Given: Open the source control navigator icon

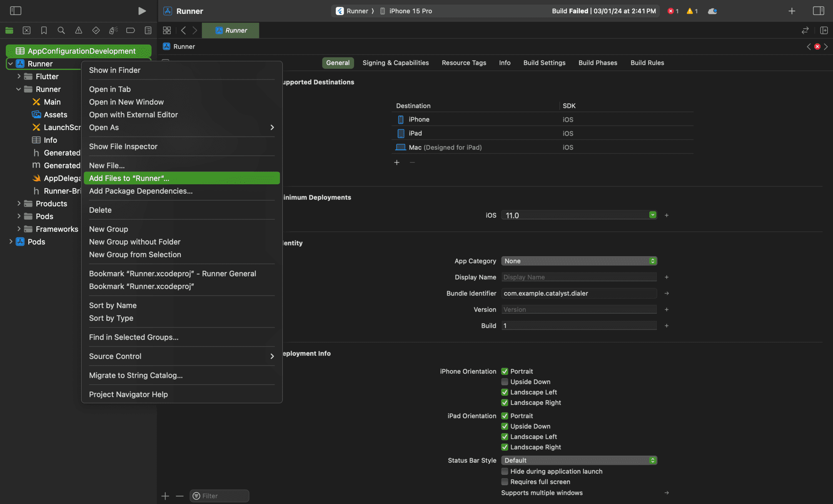Looking at the screenshot, I should [27, 30].
